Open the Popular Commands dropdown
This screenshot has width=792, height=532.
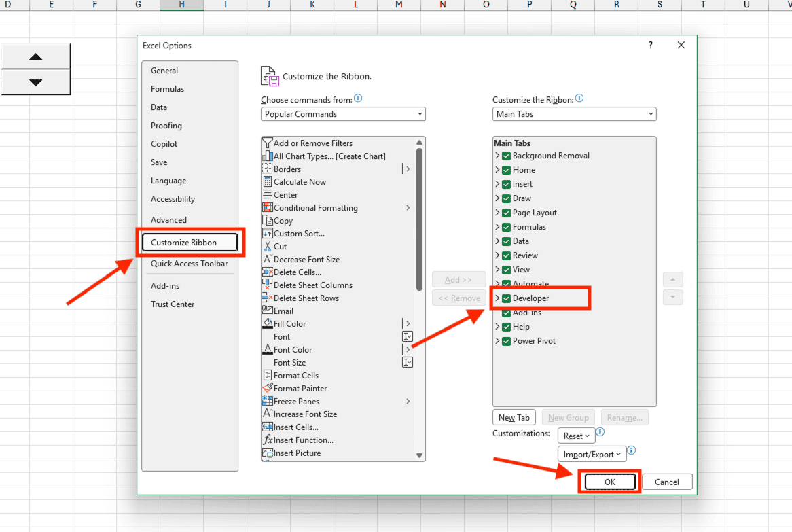coord(343,113)
